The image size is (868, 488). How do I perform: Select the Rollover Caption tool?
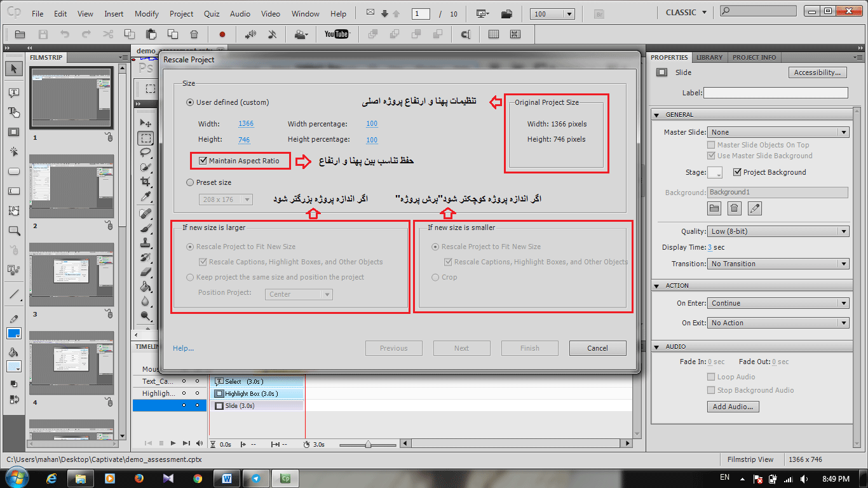pyautogui.click(x=14, y=112)
